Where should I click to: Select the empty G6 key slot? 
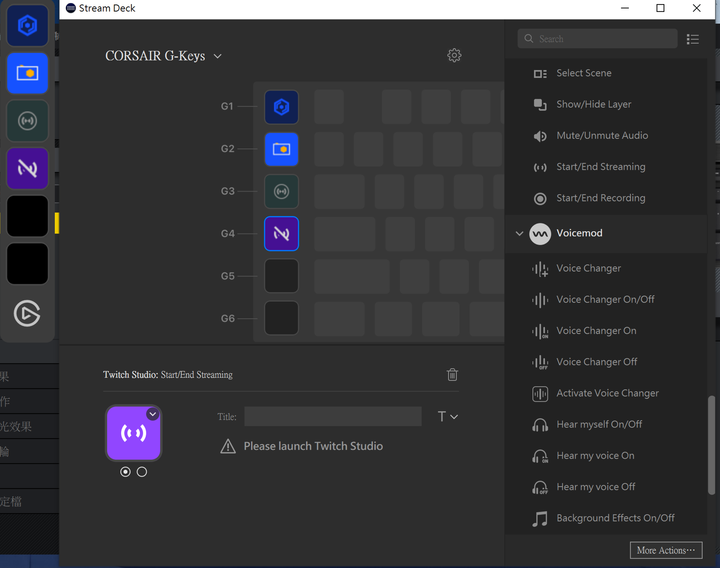tap(281, 318)
